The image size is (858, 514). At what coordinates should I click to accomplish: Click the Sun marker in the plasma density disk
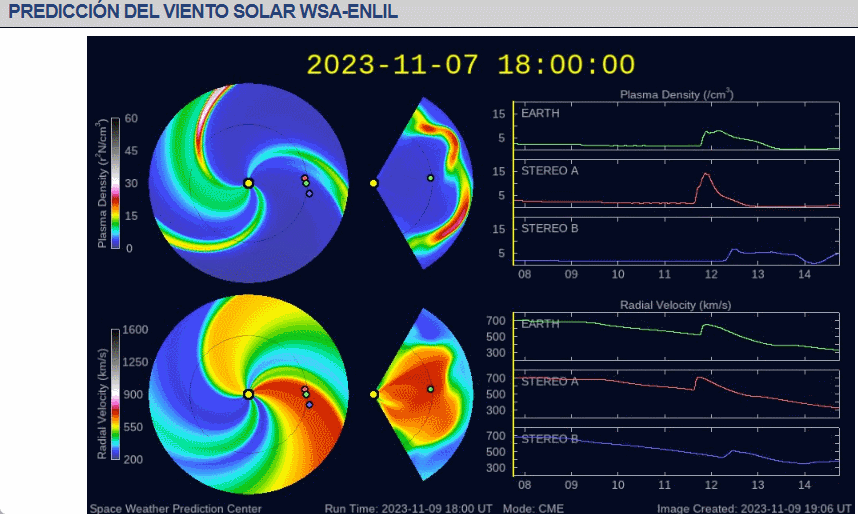pyautogui.click(x=248, y=183)
